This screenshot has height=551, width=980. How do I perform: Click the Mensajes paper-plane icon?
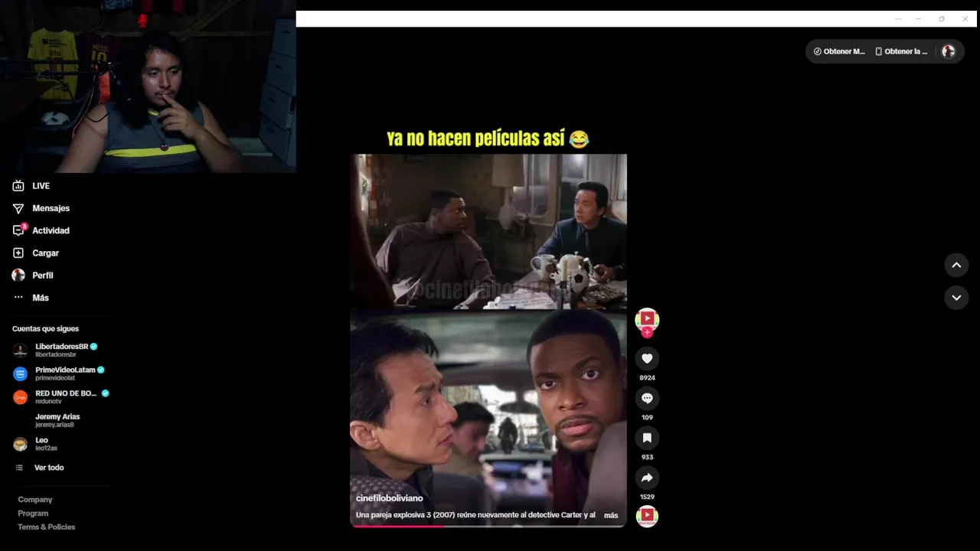pos(18,208)
